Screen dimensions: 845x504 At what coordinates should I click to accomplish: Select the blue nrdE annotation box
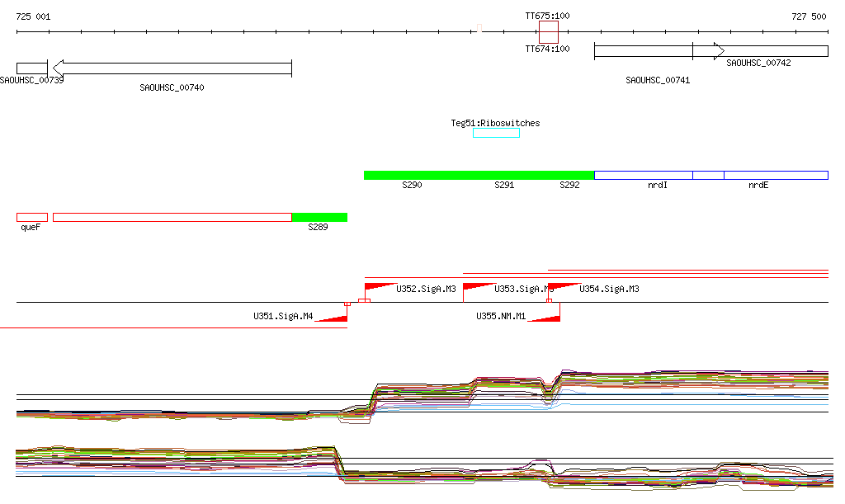(776, 175)
